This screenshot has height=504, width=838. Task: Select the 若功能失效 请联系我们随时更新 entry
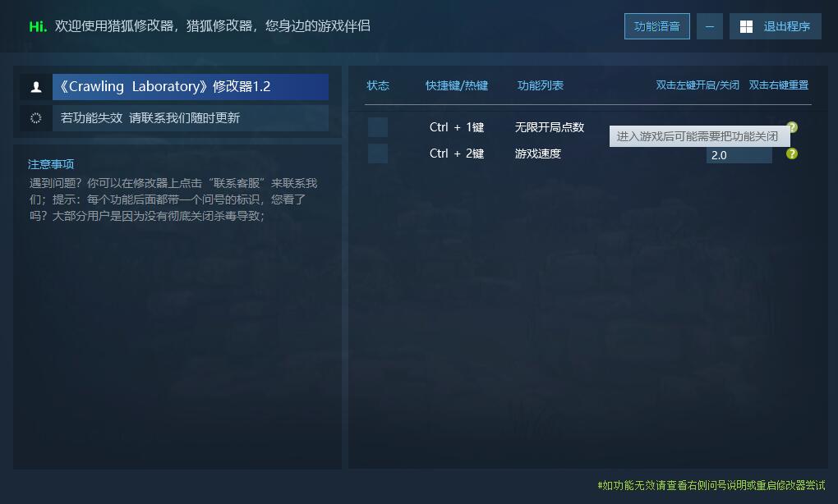click(191, 118)
